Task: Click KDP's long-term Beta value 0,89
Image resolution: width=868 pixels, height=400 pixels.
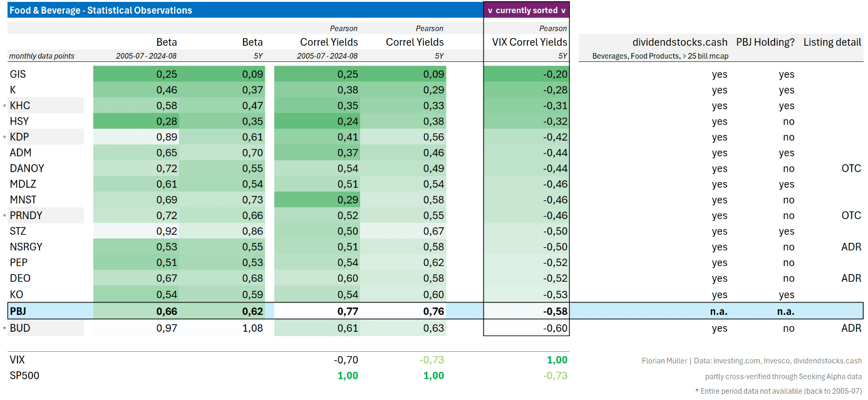Action: pyautogui.click(x=167, y=137)
